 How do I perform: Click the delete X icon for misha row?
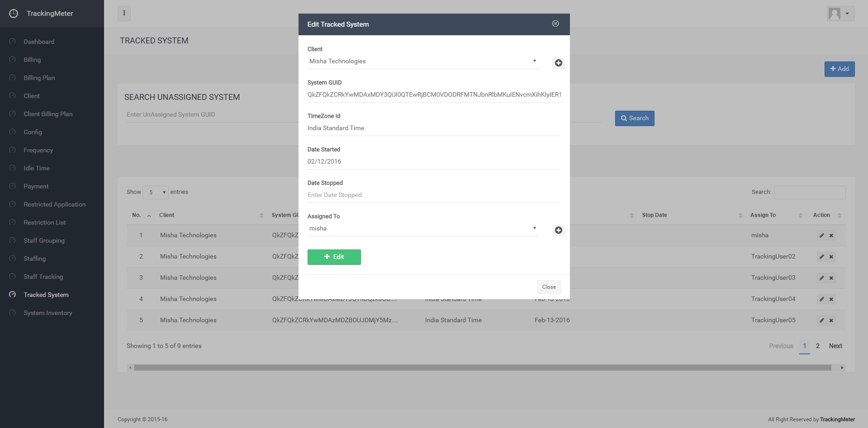(831, 235)
